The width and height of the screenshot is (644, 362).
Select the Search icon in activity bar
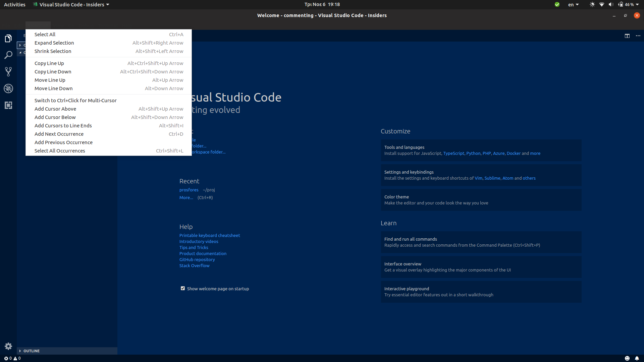click(x=8, y=55)
